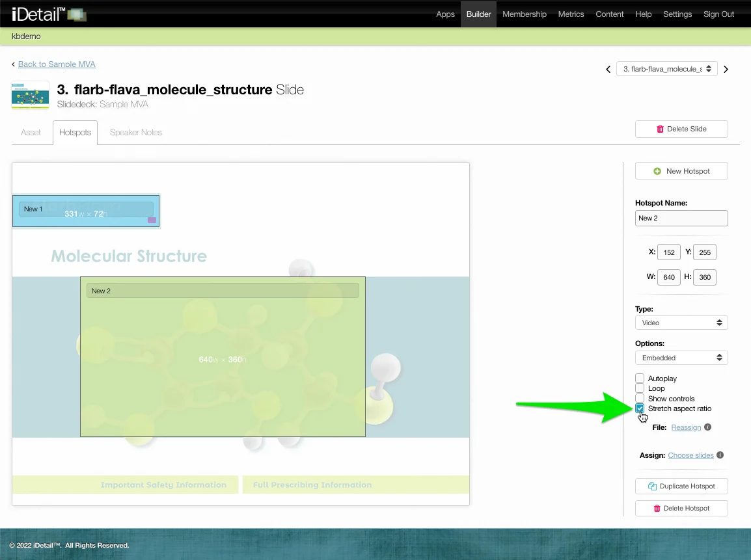This screenshot has width=751, height=560.
Task: Click the Choose slides link
Action: coord(690,455)
